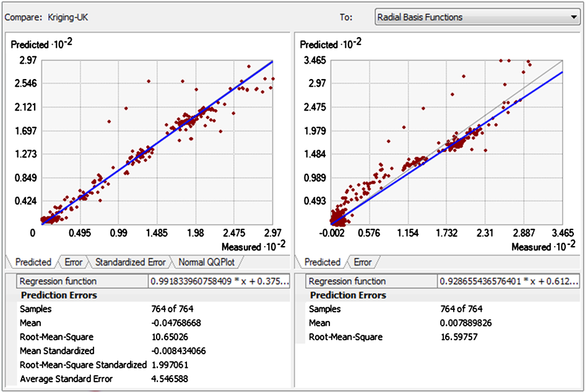
Task: Select Average Standard Error value 4.546588
Action: point(170,379)
